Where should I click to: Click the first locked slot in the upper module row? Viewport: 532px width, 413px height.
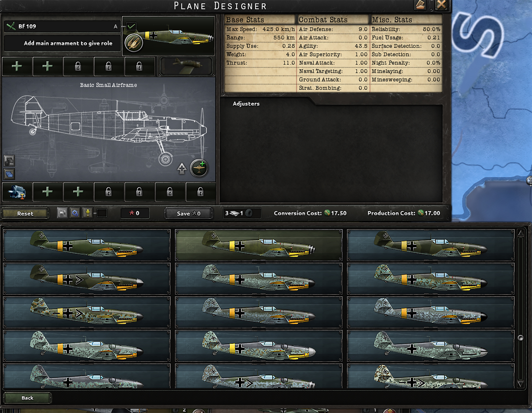pos(78,66)
